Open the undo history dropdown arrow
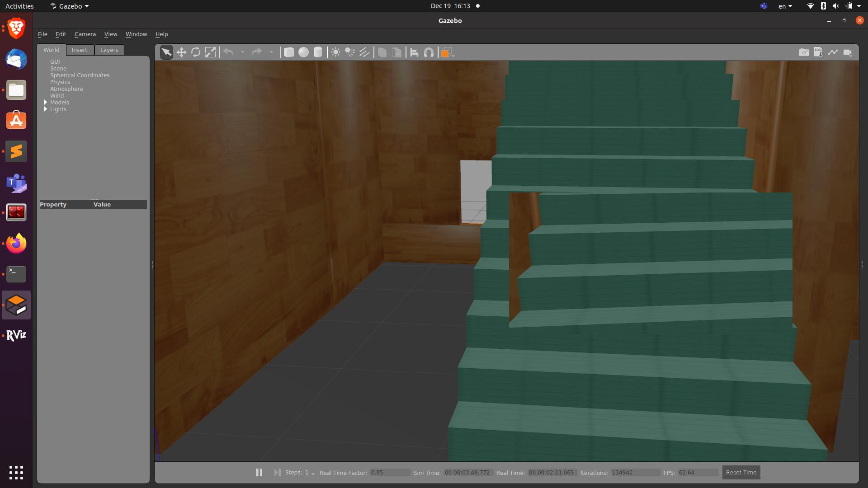This screenshot has width=868, height=488. 243,52
